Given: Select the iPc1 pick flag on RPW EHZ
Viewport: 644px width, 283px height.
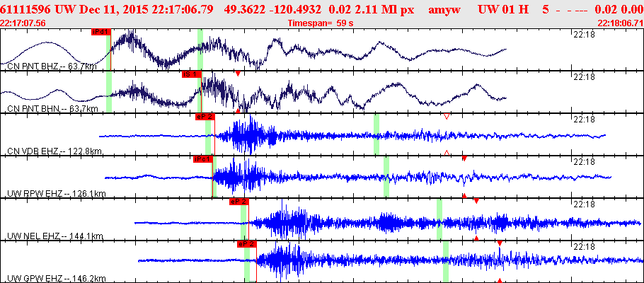Looking at the screenshot, I should [203, 159].
